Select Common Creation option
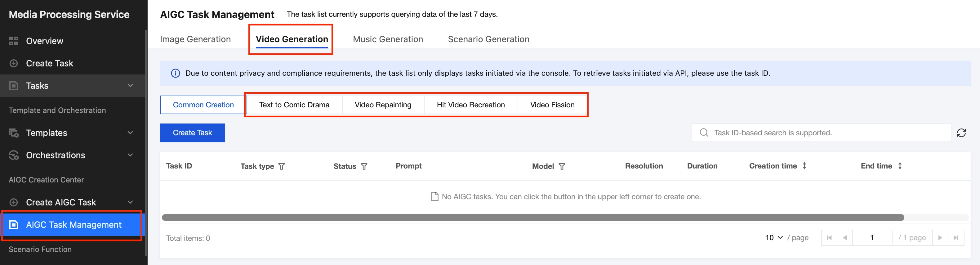The height and width of the screenshot is (265, 980). click(203, 105)
